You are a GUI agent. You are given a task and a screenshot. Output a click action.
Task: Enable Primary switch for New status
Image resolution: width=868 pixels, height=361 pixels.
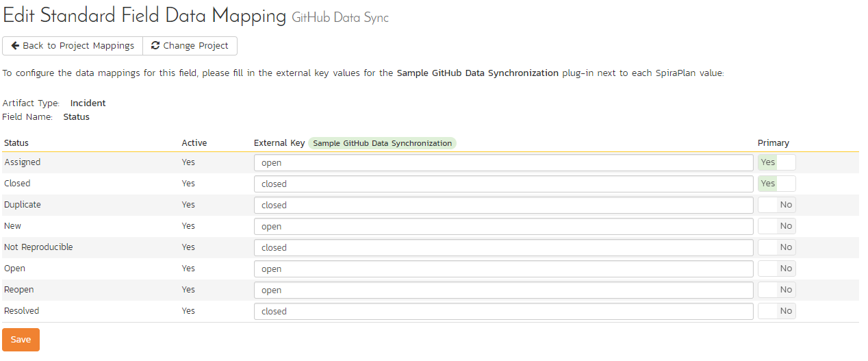click(x=777, y=226)
